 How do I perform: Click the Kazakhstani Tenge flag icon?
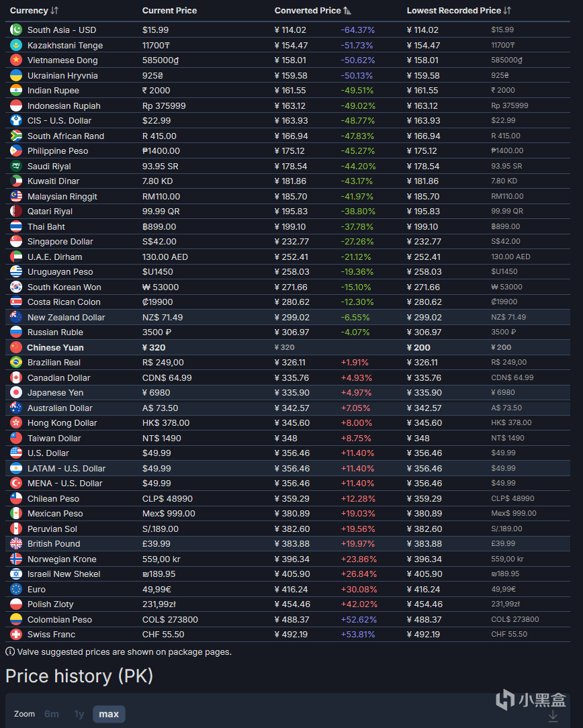coord(16,45)
